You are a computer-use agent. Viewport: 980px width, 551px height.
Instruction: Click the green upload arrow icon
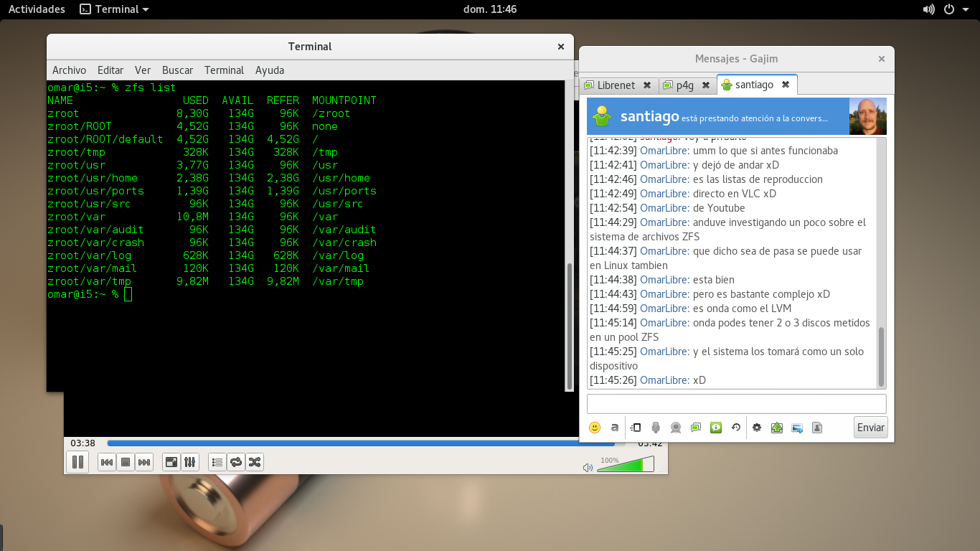(777, 428)
